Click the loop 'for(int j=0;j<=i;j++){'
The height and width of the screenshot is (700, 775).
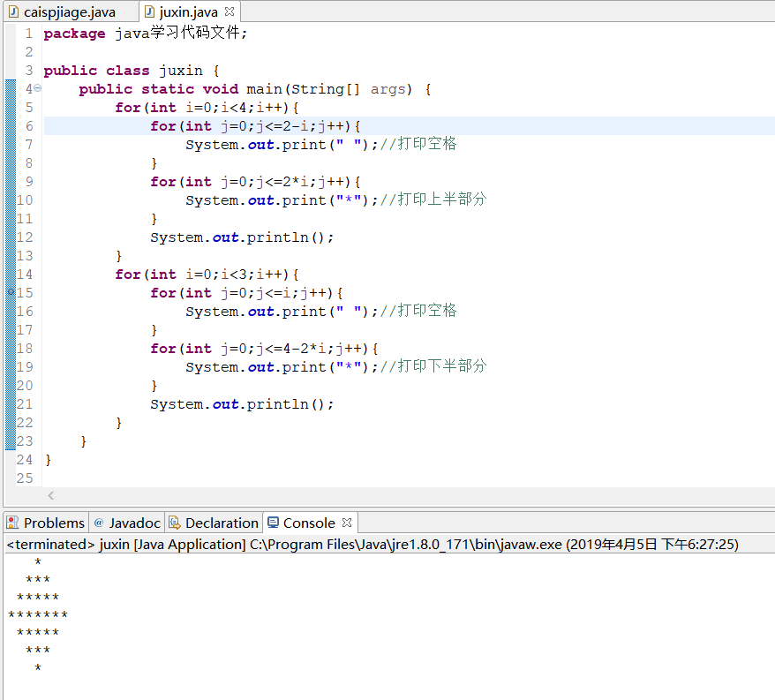pos(246,293)
